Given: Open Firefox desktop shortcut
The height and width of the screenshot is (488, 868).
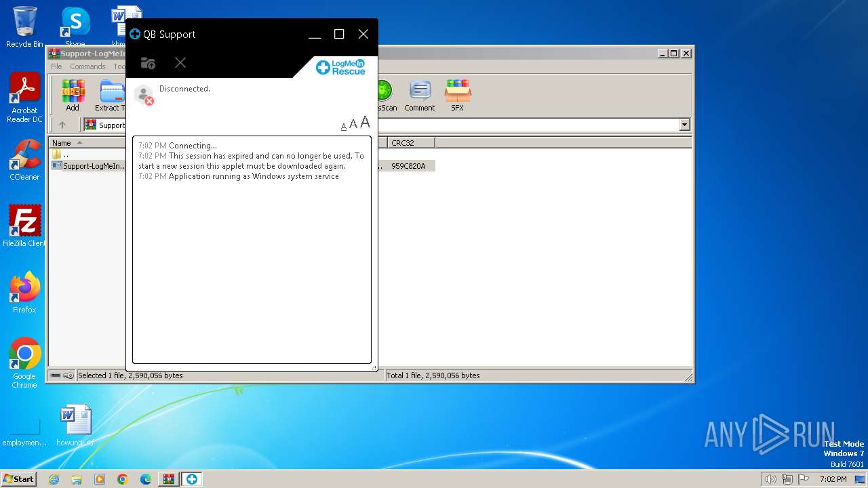Looking at the screenshot, I should pyautogui.click(x=24, y=293).
